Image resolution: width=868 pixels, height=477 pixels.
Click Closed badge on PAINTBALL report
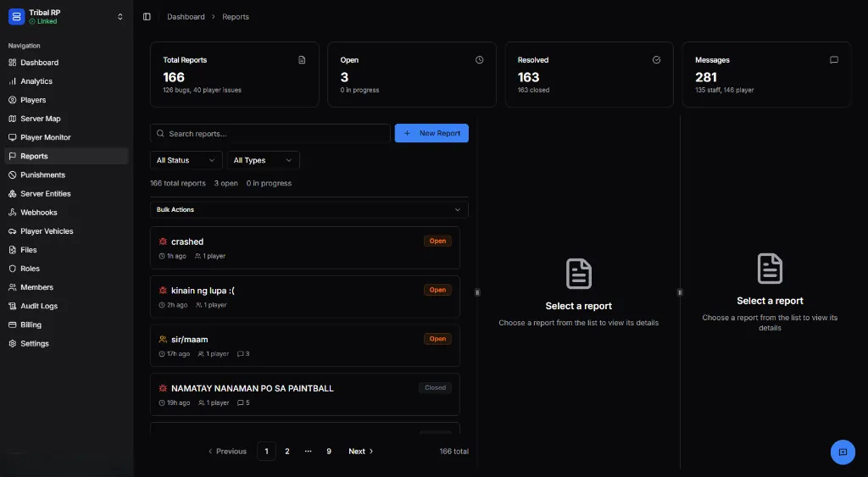435,388
